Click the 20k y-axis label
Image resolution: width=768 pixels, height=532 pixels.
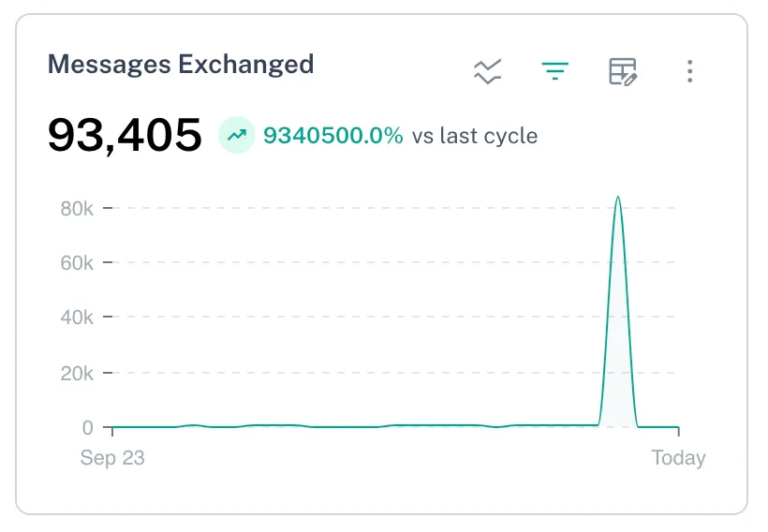[77, 373]
